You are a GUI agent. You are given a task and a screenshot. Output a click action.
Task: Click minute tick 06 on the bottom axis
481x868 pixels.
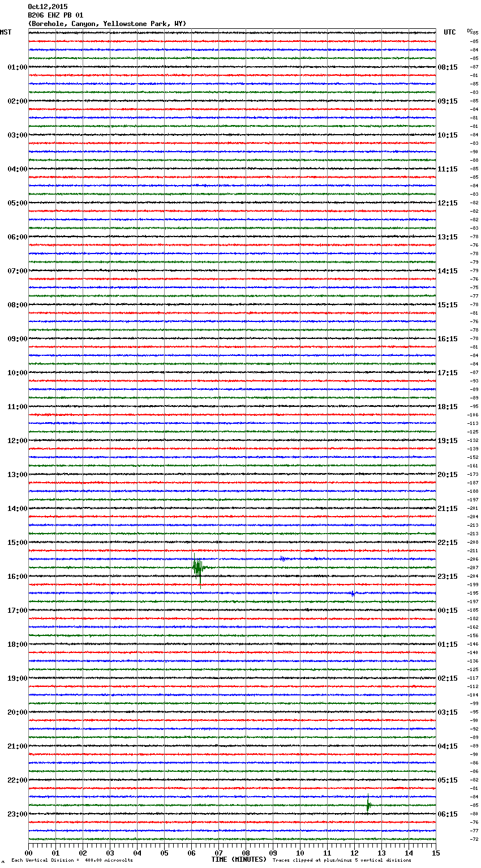[x=191, y=853]
